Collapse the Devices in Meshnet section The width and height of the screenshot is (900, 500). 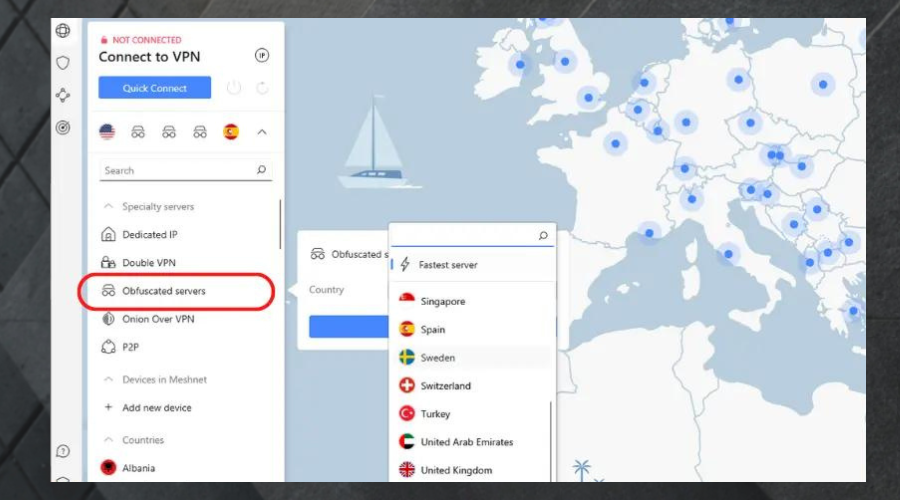[108, 380]
